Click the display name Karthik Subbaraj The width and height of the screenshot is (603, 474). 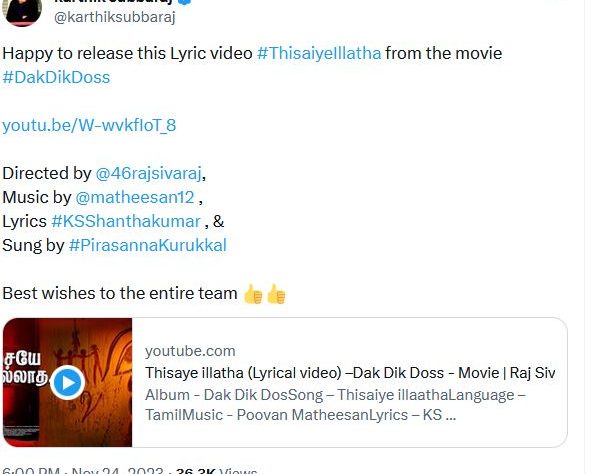click(x=115, y=2)
